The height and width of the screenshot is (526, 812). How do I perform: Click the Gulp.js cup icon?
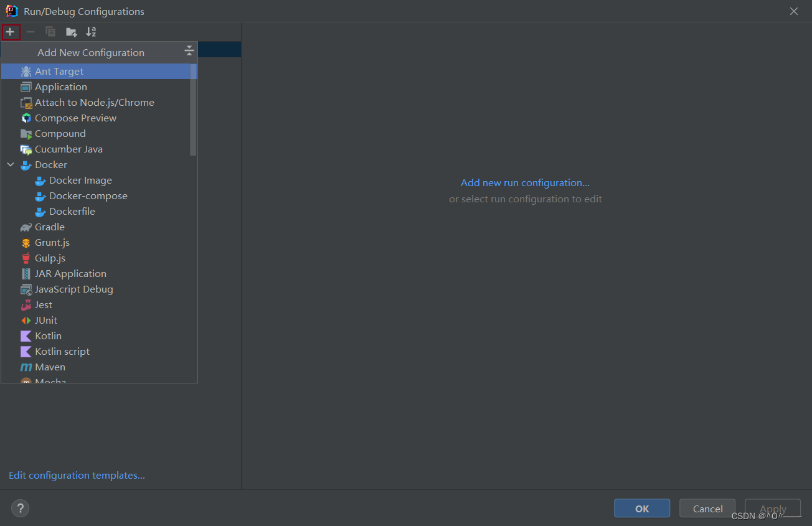pyautogui.click(x=26, y=258)
